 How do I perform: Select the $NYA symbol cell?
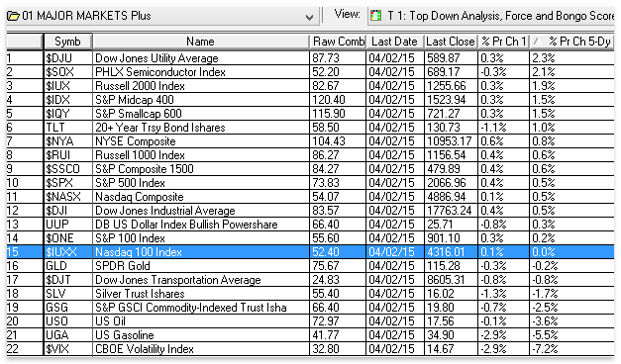coord(67,141)
